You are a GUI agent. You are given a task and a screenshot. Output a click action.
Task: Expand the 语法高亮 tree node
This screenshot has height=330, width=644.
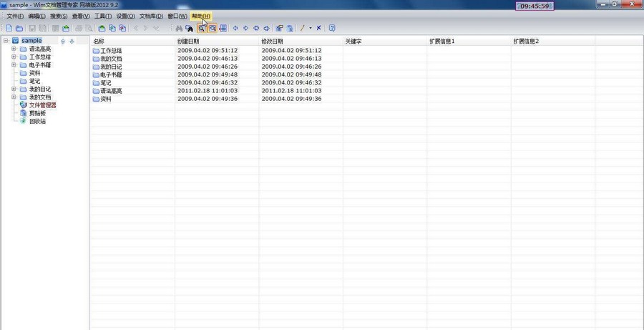tap(14, 49)
